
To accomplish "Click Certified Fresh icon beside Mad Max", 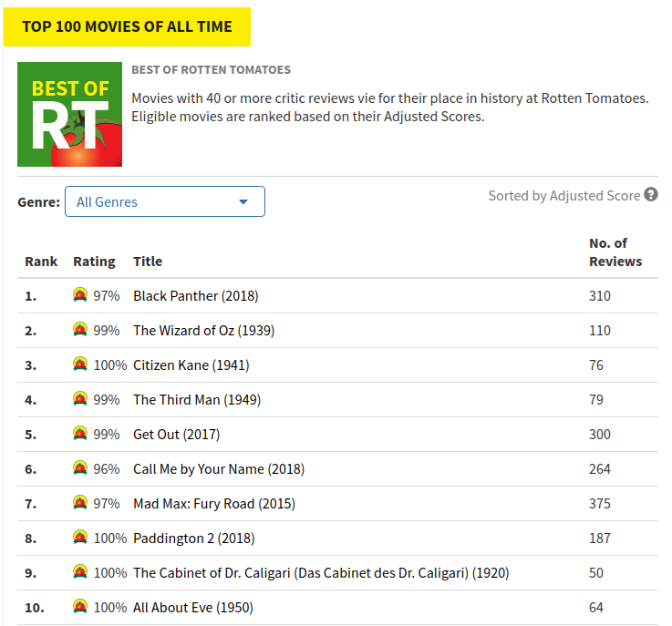I will tap(80, 503).
